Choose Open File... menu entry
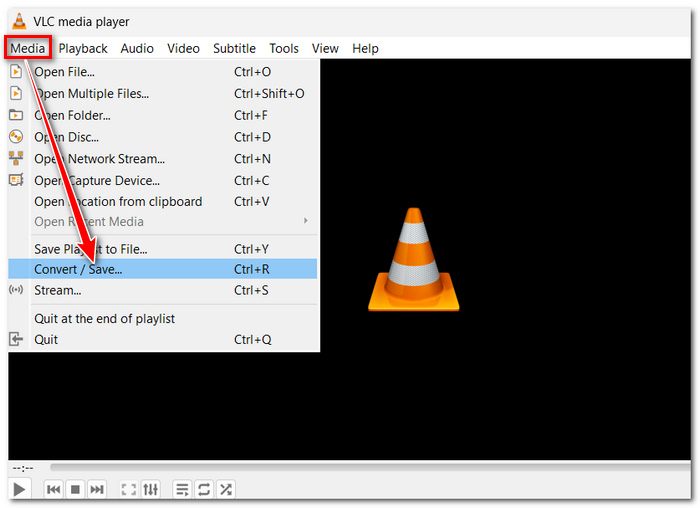Viewport: 700px width, 508px height. pos(162,72)
